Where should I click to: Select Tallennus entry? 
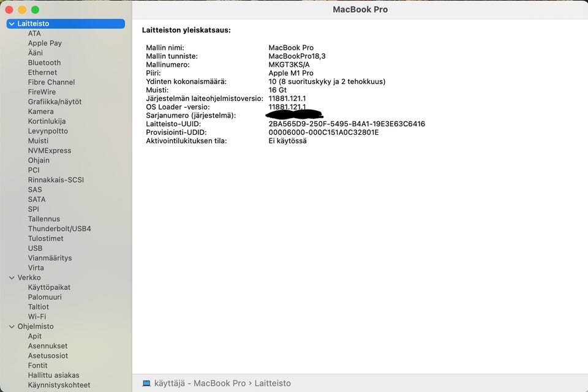point(44,219)
